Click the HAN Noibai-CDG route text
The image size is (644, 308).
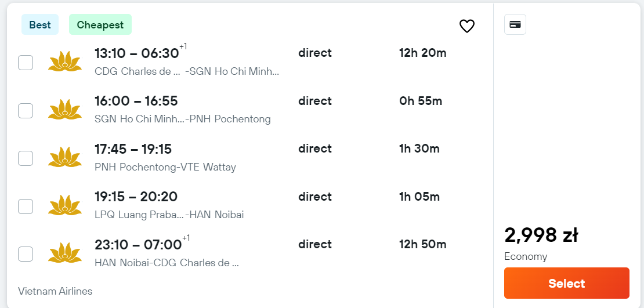coord(167,263)
